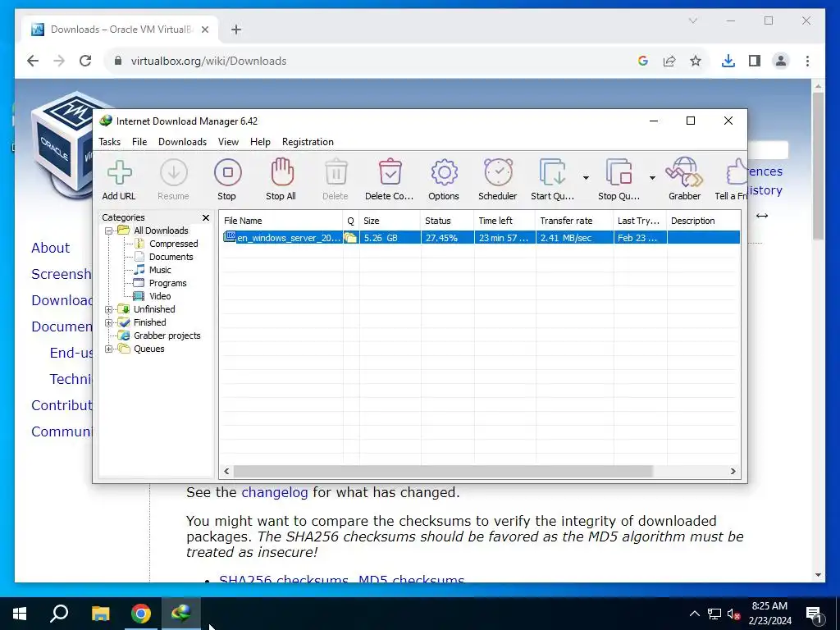Click the share page icon in Chrome
The height and width of the screenshot is (630, 840).
point(669,61)
